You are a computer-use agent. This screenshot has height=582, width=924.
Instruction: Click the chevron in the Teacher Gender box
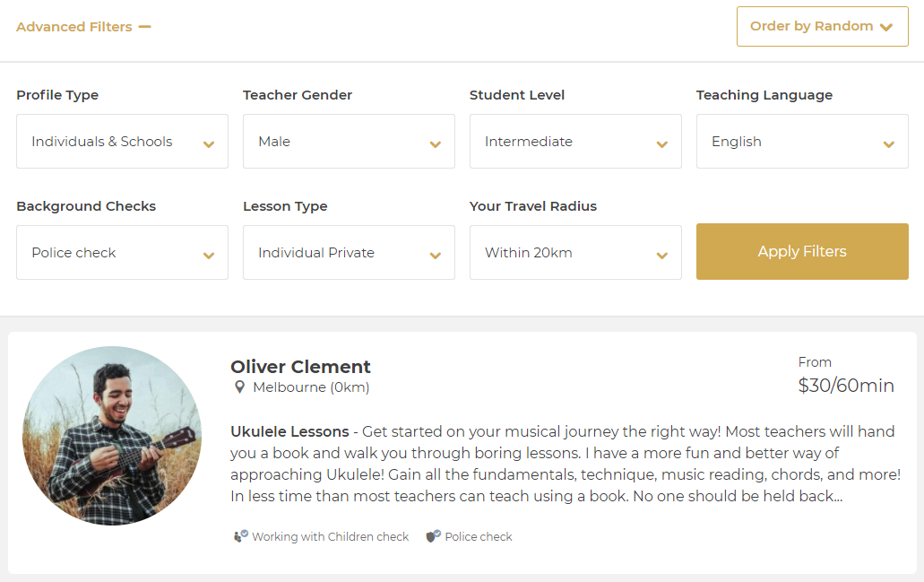click(x=435, y=144)
